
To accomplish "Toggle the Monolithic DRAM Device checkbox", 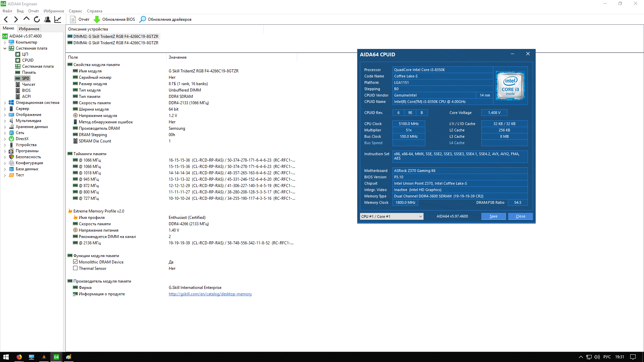I will [75, 262].
